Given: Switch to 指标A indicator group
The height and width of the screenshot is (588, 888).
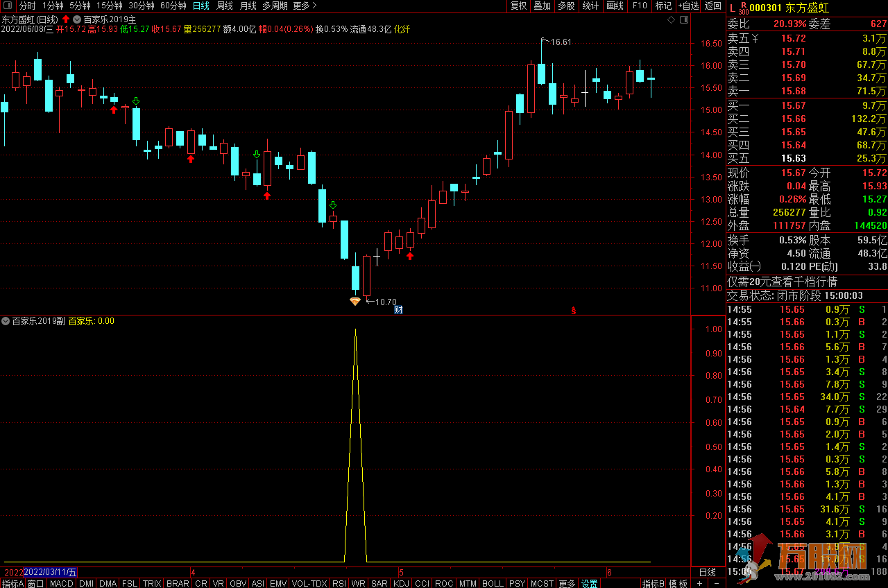Looking at the screenshot, I should point(12,583).
